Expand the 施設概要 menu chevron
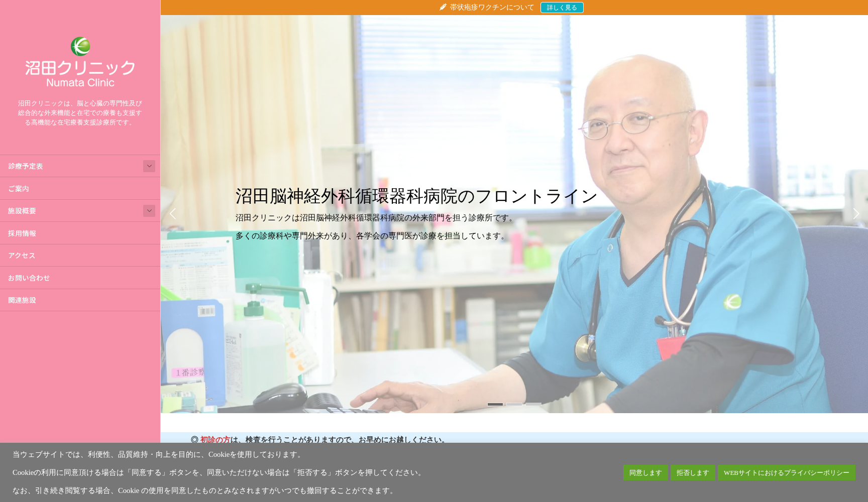This screenshot has height=502, width=868. pos(149,211)
